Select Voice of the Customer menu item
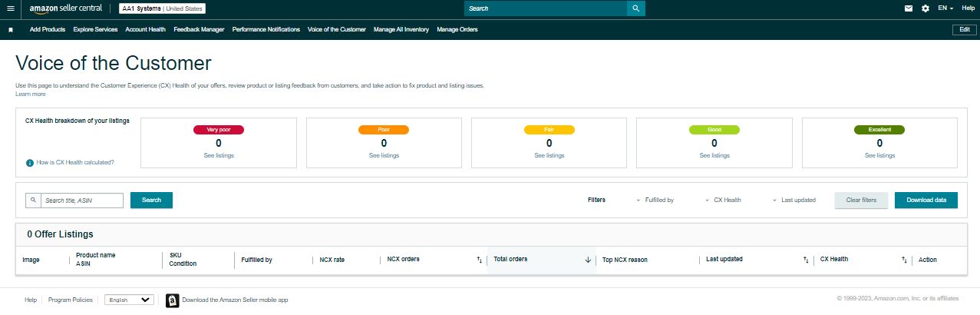 (x=336, y=30)
